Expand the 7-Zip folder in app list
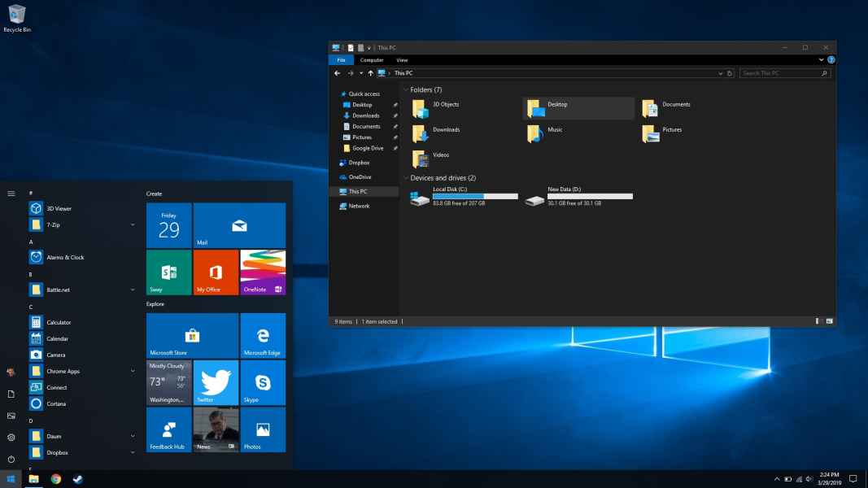This screenshot has width=868, height=488. pyautogui.click(x=133, y=224)
